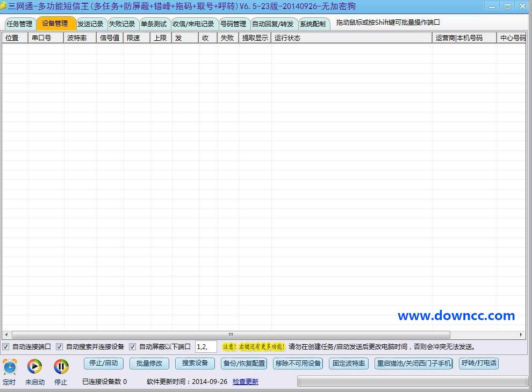
Task: Switch to the 任务管理 tab
Action: 19,24
